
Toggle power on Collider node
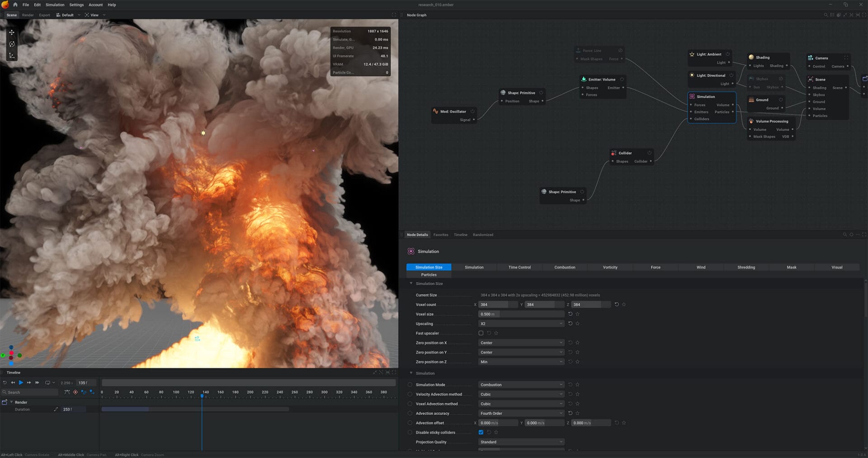point(650,153)
